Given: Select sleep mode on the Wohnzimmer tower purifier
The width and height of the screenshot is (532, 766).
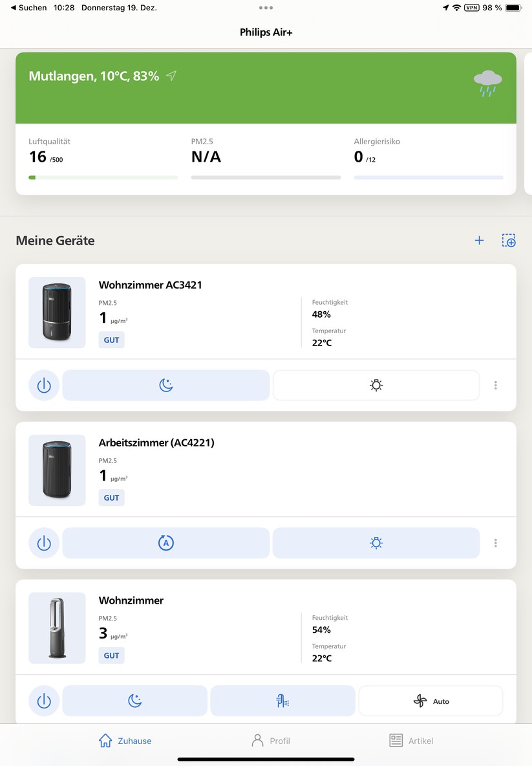Looking at the screenshot, I should pos(134,700).
